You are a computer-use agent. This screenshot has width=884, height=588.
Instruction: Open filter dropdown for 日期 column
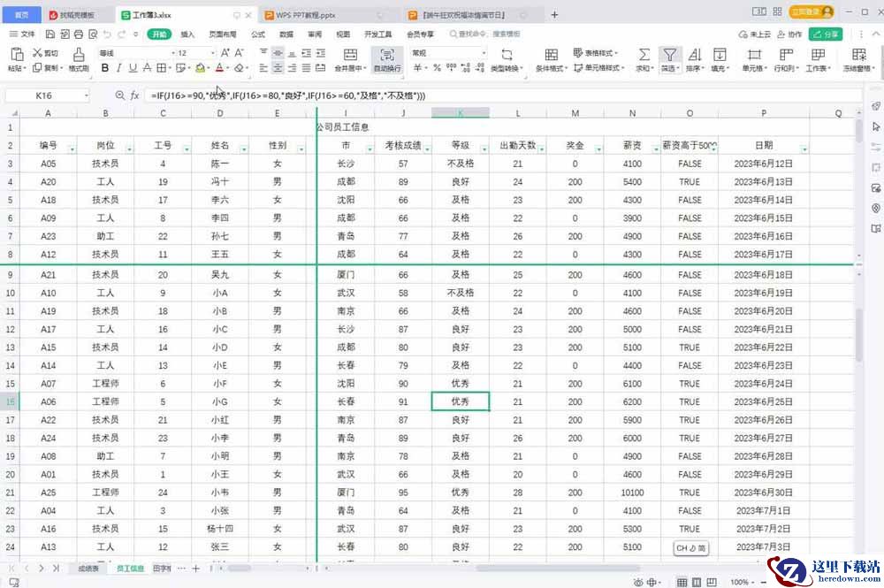tap(804, 149)
